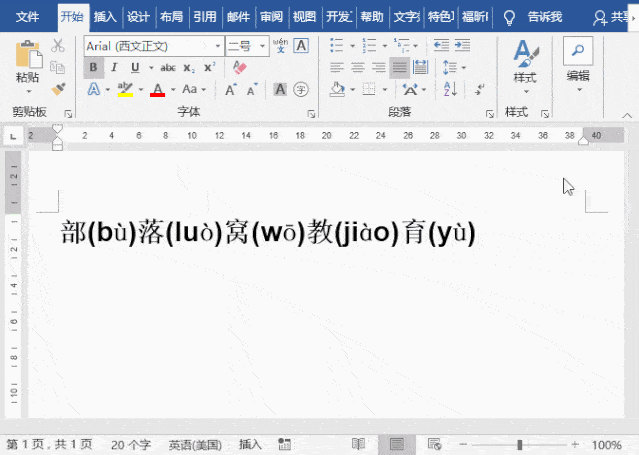Click the 编辑 editing button
This screenshot has height=455, width=639.
click(x=578, y=63)
